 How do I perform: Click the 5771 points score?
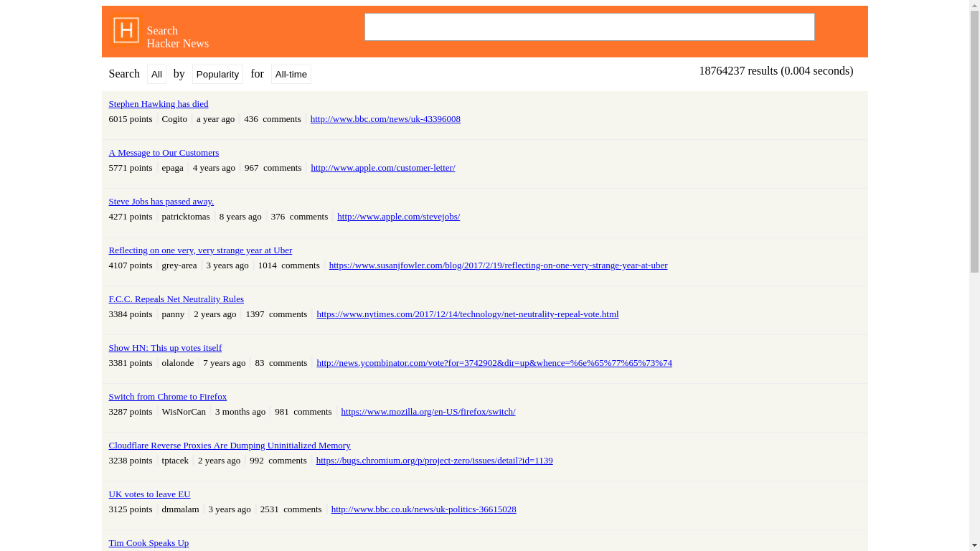131,168
